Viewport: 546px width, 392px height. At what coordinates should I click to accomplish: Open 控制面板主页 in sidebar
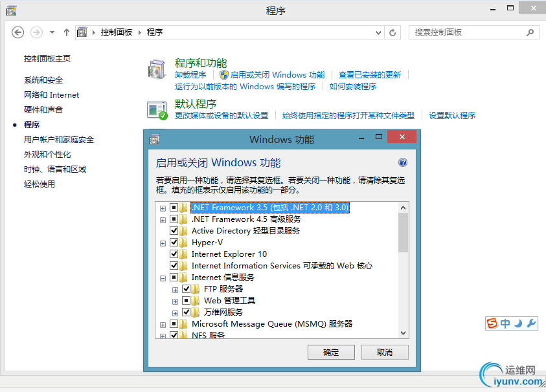pos(47,59)
